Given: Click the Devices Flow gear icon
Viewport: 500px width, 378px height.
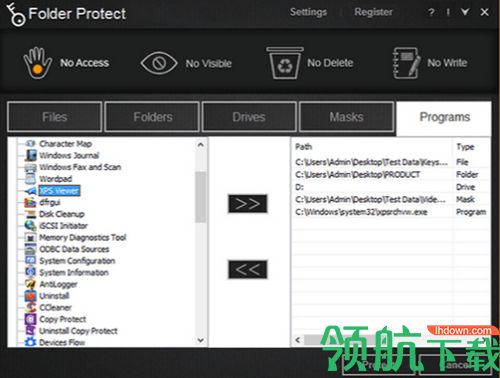Looking at the screenshot, I should (31, 342).
